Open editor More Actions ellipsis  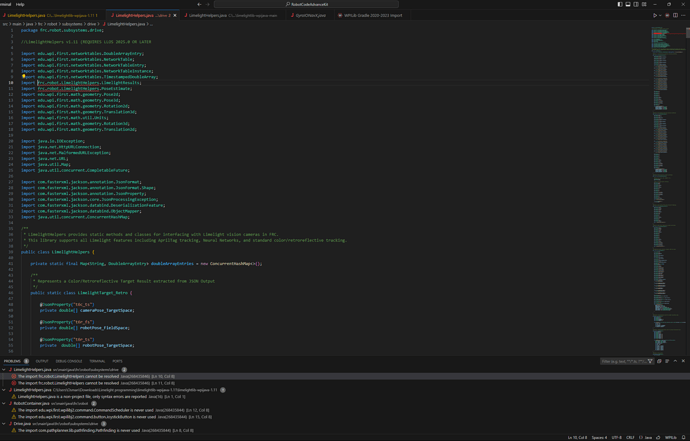pyautogui.click(x=683, y=15)
